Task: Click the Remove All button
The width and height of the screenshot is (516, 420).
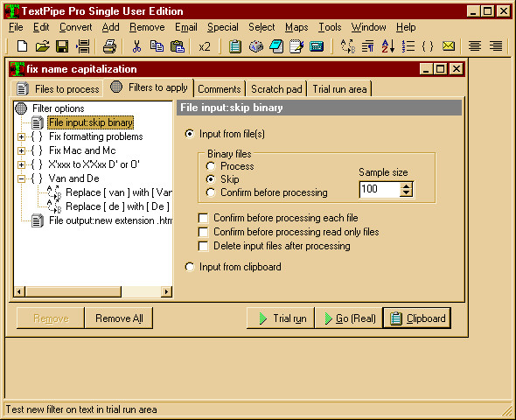Action: pyautogui.click(x=119, y=318)
